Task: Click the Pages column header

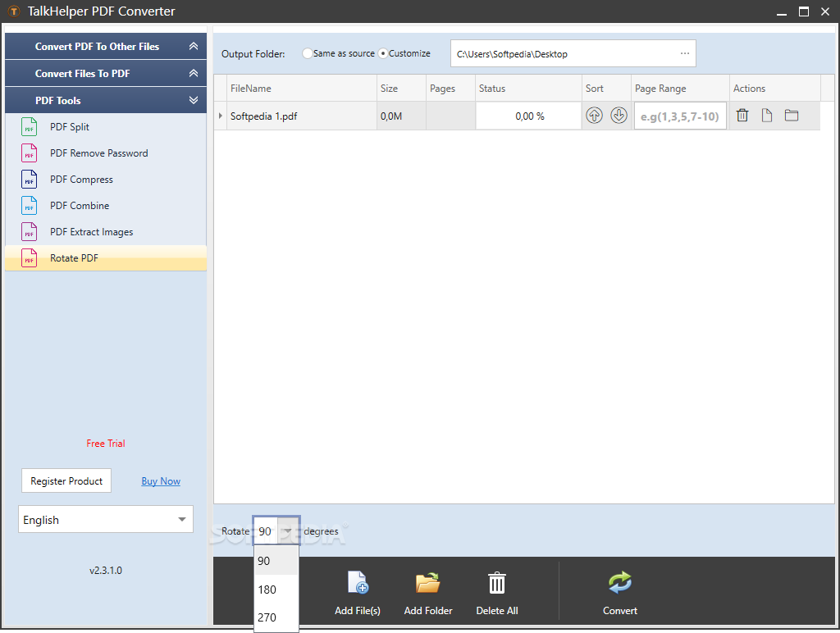Action: coord(450,89)
